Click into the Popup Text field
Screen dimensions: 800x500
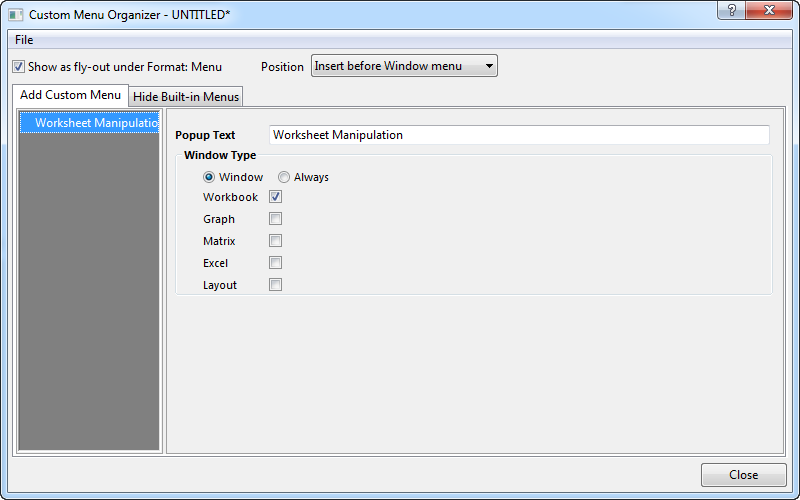[519, 135]
